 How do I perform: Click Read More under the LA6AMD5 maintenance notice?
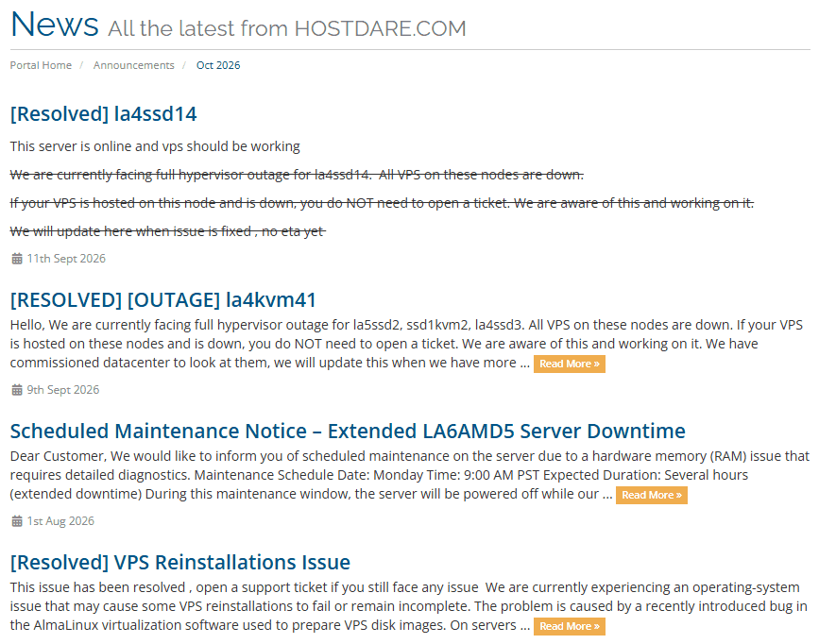(652, 495)
